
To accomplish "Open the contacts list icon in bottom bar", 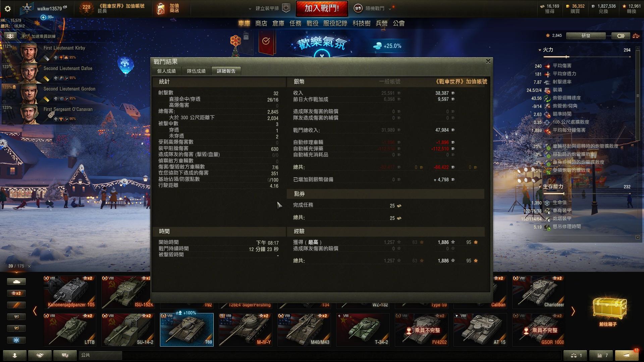I will tap(15, 355).
